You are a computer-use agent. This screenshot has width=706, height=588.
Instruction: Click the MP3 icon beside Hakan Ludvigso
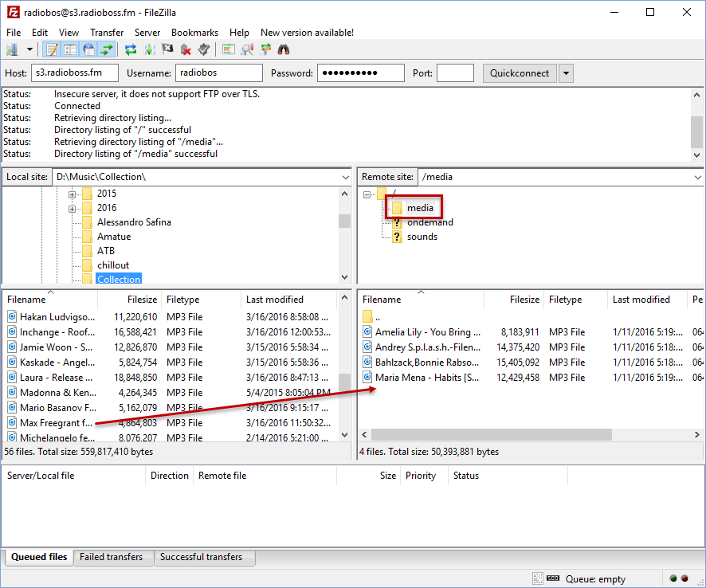point(12,316)
